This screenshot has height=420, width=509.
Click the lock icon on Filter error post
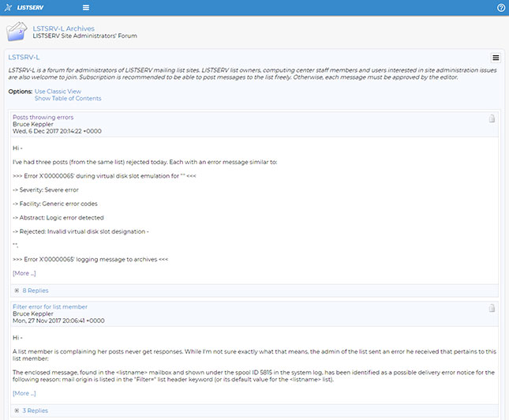[492, 308]
